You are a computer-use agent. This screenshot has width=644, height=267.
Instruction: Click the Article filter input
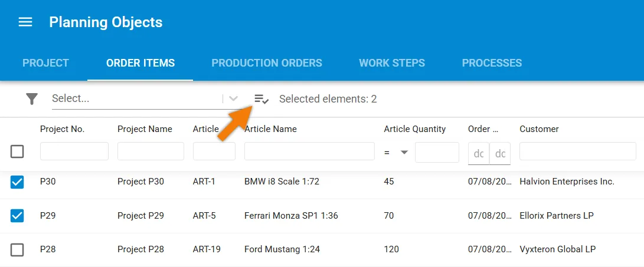(x=214, y=151)
